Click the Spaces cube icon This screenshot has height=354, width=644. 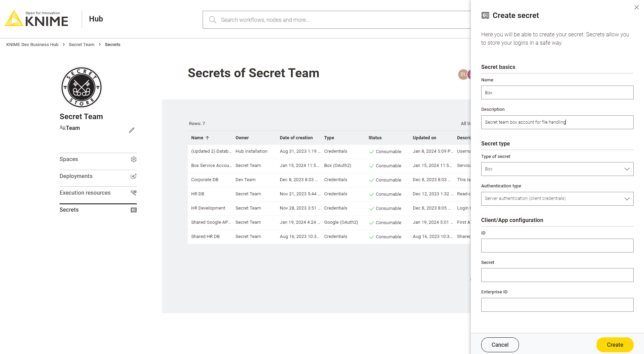coord(134,159)
